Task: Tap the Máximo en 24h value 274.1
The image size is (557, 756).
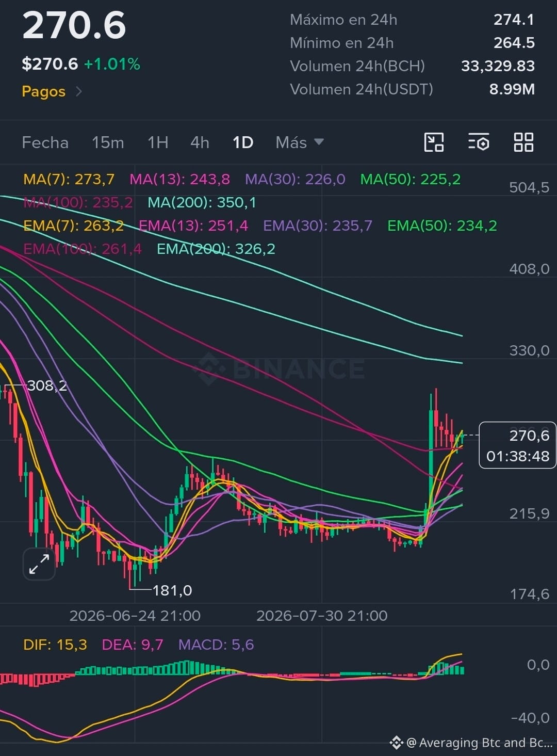Action: click(x=514, y=20)
